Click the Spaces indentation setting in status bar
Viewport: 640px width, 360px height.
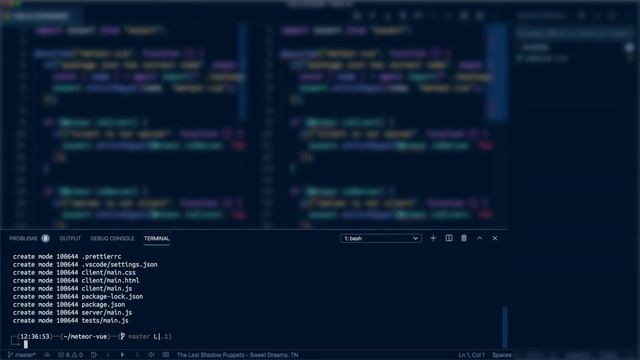coord(502,355)
